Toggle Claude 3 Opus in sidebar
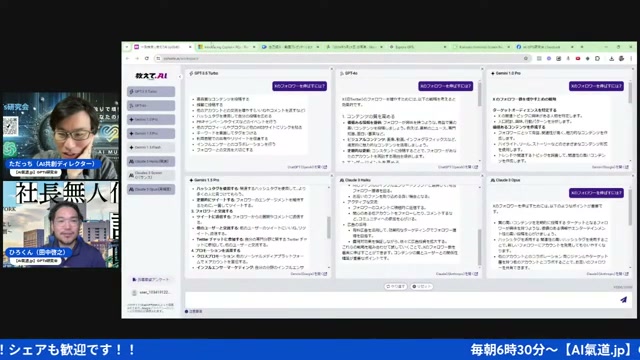640x360 pixels. (151, 189)
